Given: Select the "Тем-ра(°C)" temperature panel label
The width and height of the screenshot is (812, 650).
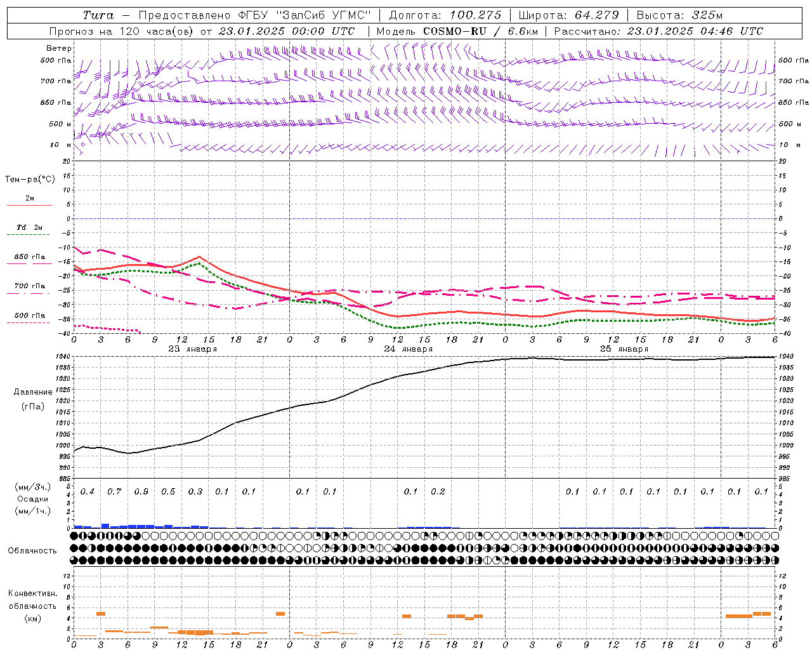Looking at the screenshot, I should point(30,180).
